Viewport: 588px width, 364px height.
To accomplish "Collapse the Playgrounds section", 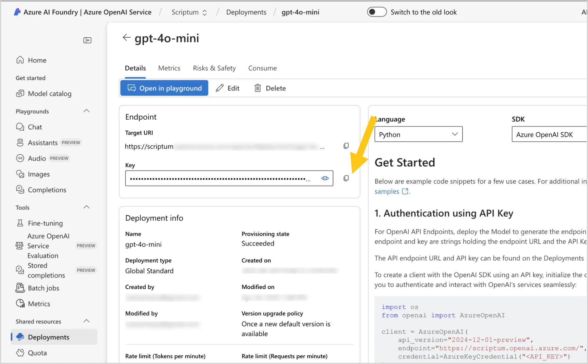I will 86,111.
